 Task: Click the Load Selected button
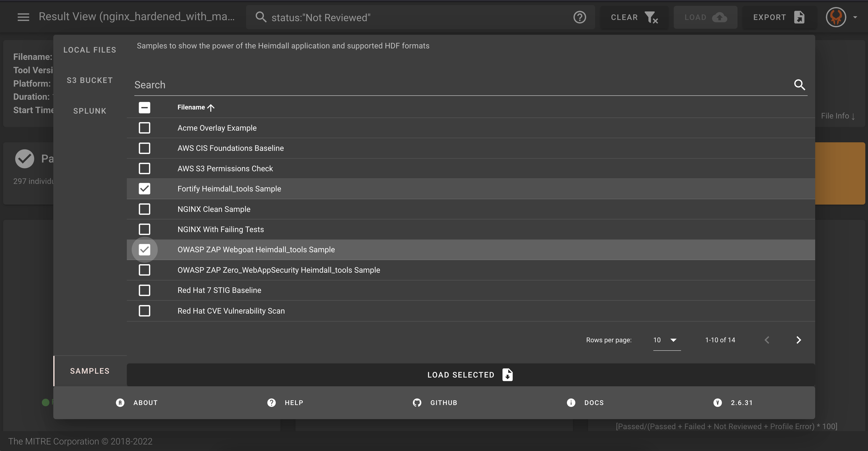pos(470,375)
